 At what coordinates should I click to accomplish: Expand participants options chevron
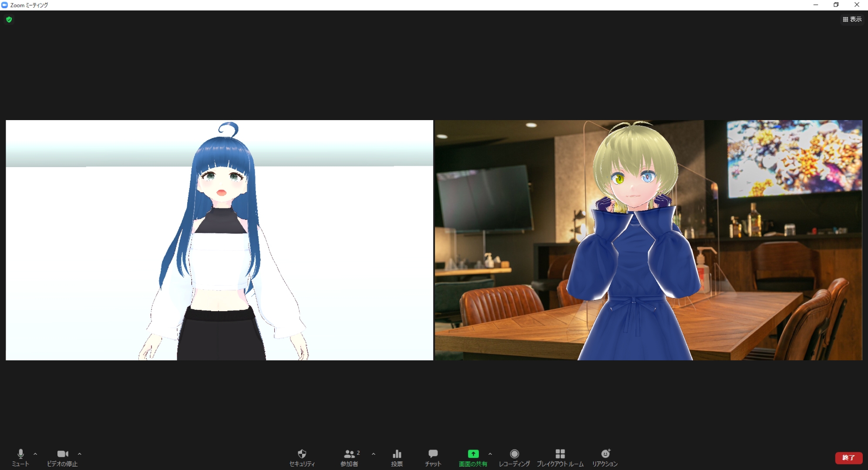[x=373, y=454]
